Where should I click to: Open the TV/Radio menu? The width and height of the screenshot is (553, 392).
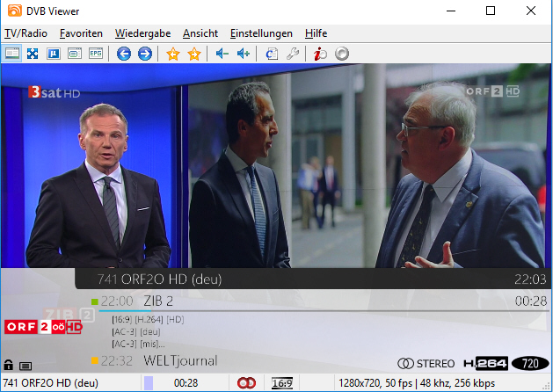click(x=25, y=33)
